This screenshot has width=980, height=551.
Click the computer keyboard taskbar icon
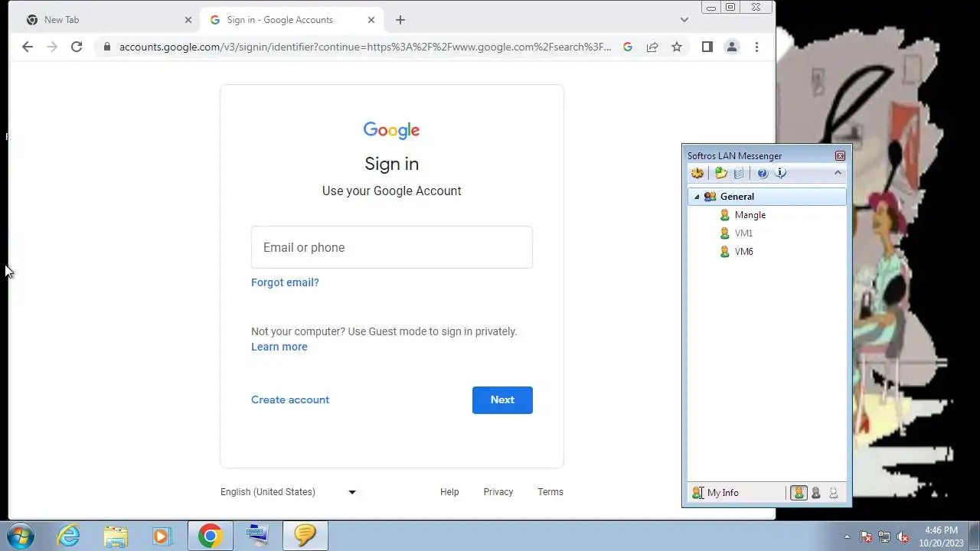tap(258, 536)
